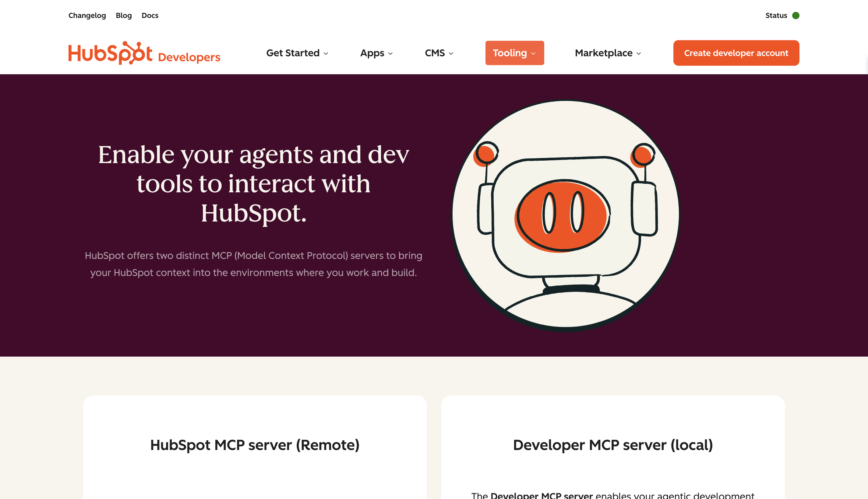Click the Developer MCP server (local) heading
The image size is (868, 499).
pyautogui.click(x=612, y=445)
